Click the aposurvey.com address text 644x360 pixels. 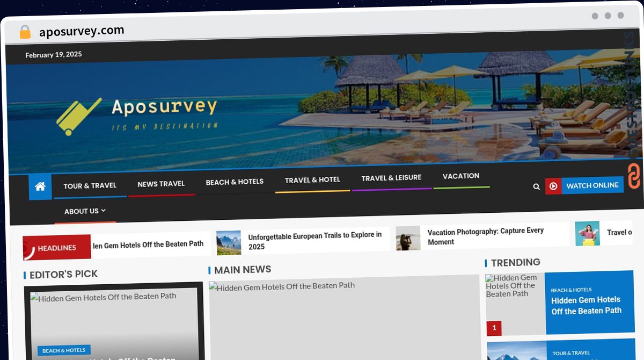(82, 31)
